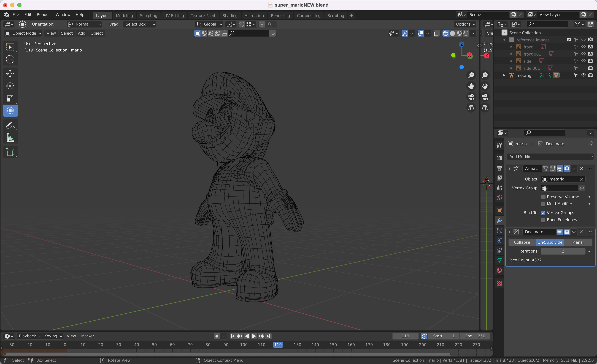
Task: Switch to material preview shading
Action: pos(459,33)
